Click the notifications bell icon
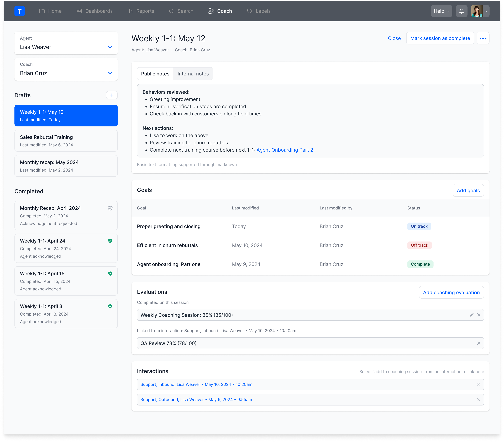This screenshot has height=442, width=504. 461,11
